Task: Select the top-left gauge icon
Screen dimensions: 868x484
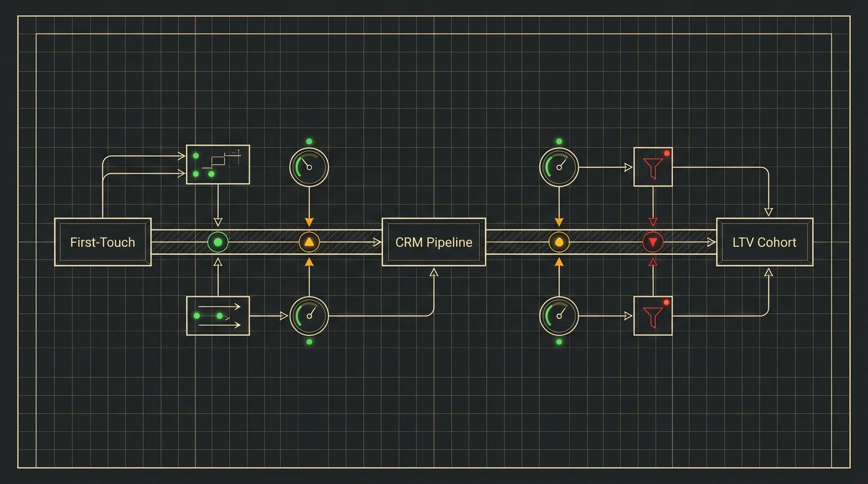Action: click(309, 167)
